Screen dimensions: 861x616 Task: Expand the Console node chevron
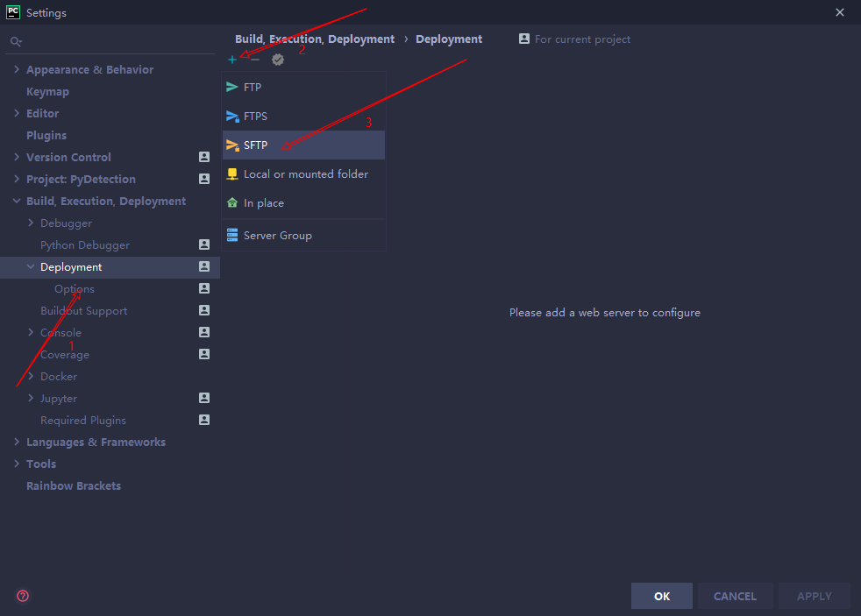coord(31,332)
